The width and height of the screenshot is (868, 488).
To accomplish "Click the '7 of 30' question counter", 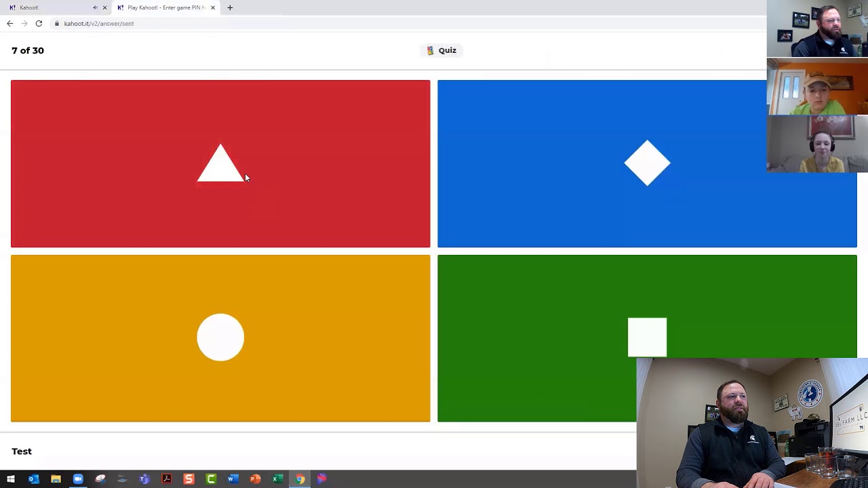I will [28, 50].
